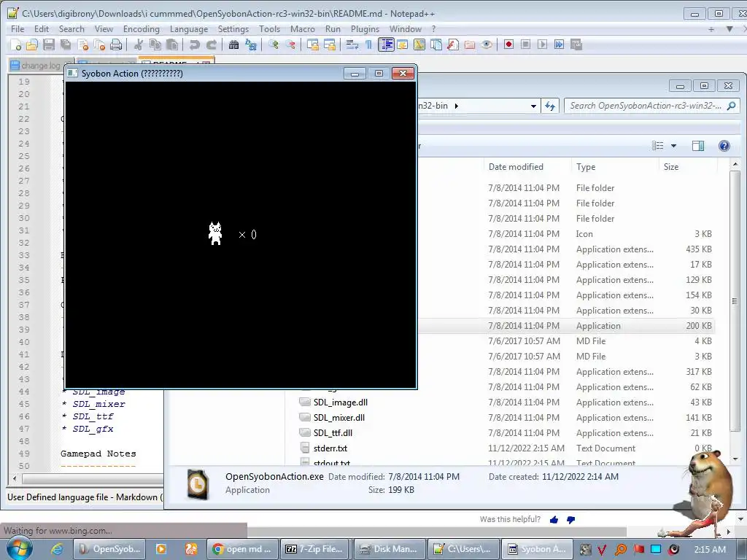Stop macro recording with the square icon
Viewport: 747px width, 560px height.
coord(525,44)
